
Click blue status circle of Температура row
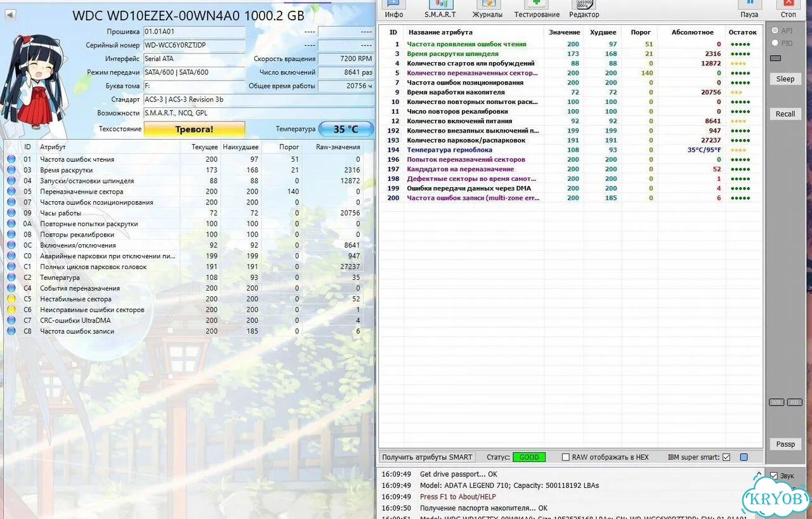tap(11, 277)
